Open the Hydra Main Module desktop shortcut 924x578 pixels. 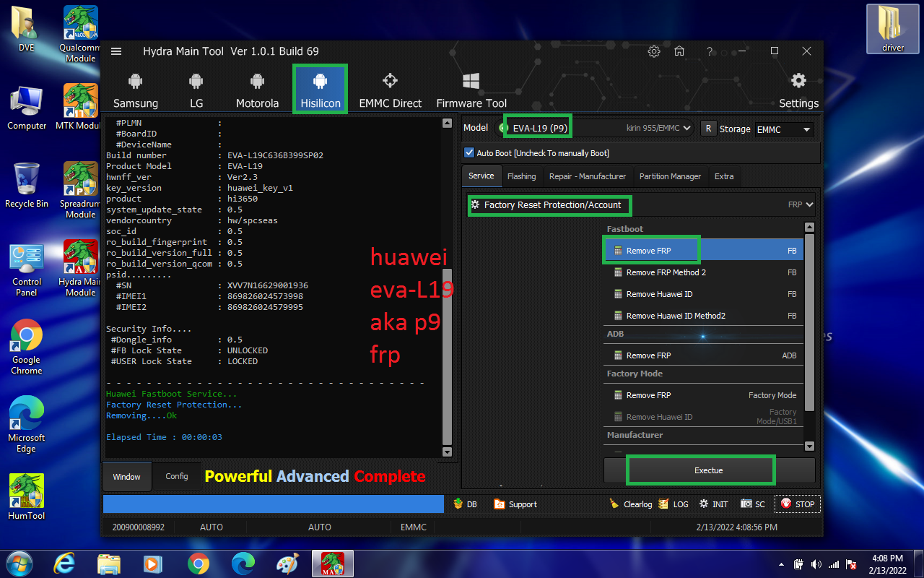(81, 268)
